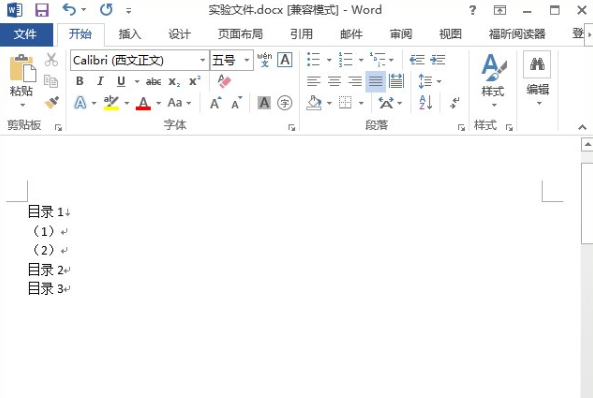The image size is (593, 398).
Task: Align text left
Action: 314,81
